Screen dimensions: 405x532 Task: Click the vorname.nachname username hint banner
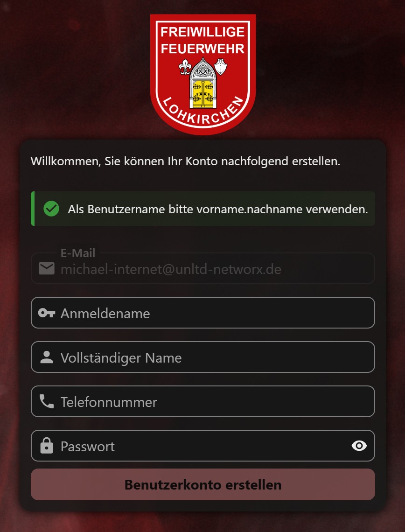click(x=203, y=209)
